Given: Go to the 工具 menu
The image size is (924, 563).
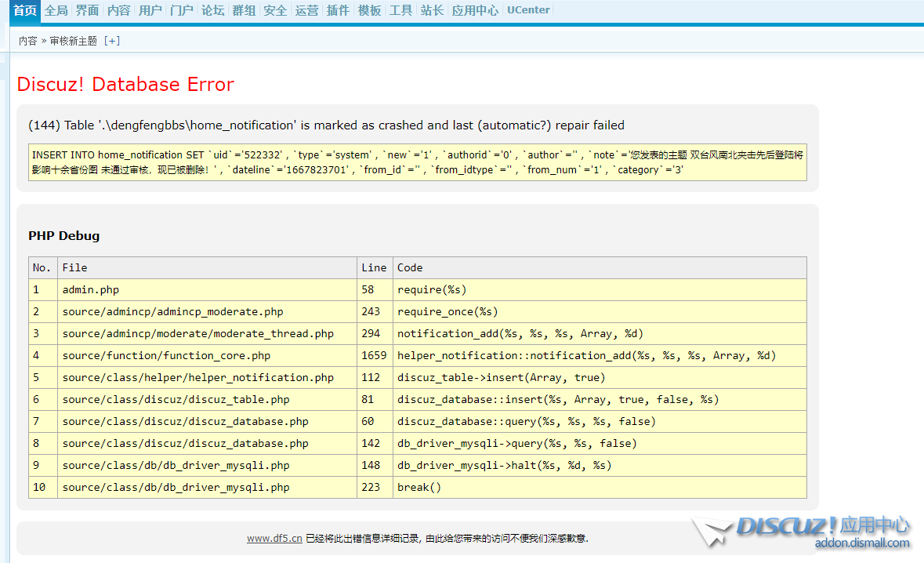Looking at the screenshot, I should coord(400,11).
